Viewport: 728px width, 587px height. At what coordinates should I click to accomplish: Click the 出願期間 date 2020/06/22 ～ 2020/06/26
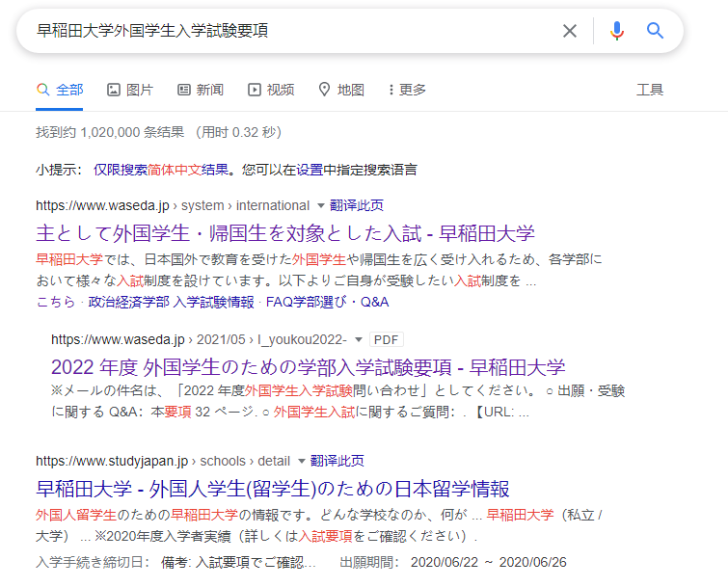pyautogui.click(x=489, y=562)
